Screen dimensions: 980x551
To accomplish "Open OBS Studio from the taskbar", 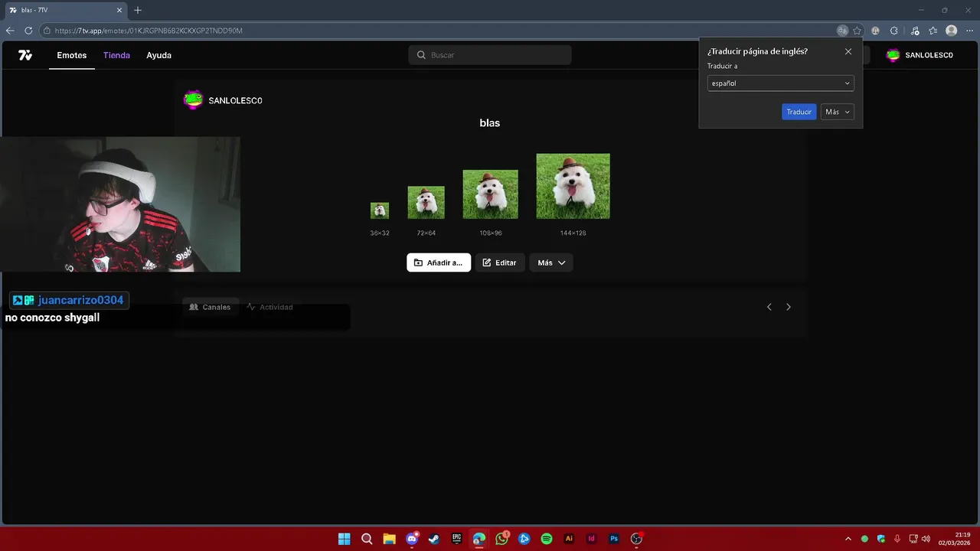I will tap(636, 539).
